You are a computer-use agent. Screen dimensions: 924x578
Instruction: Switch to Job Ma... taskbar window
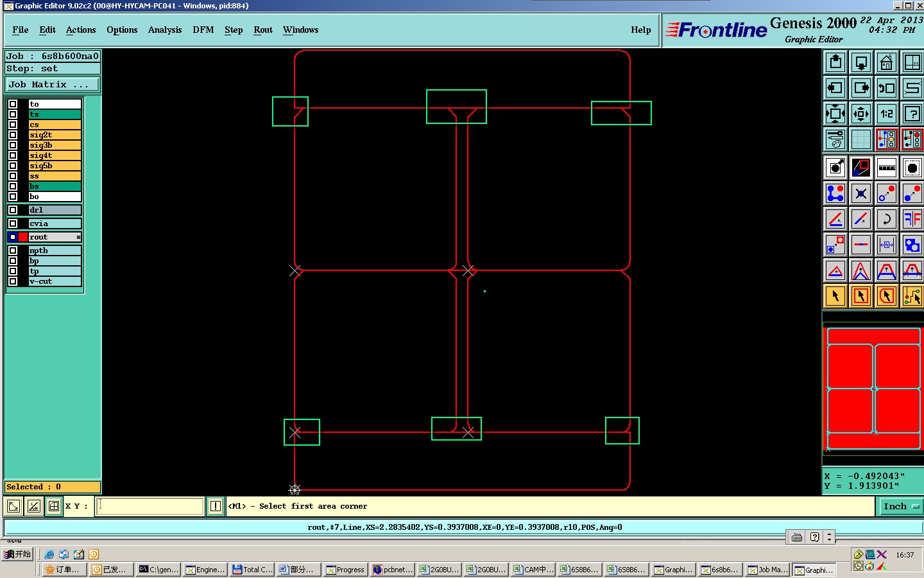[x=767, y=570]
